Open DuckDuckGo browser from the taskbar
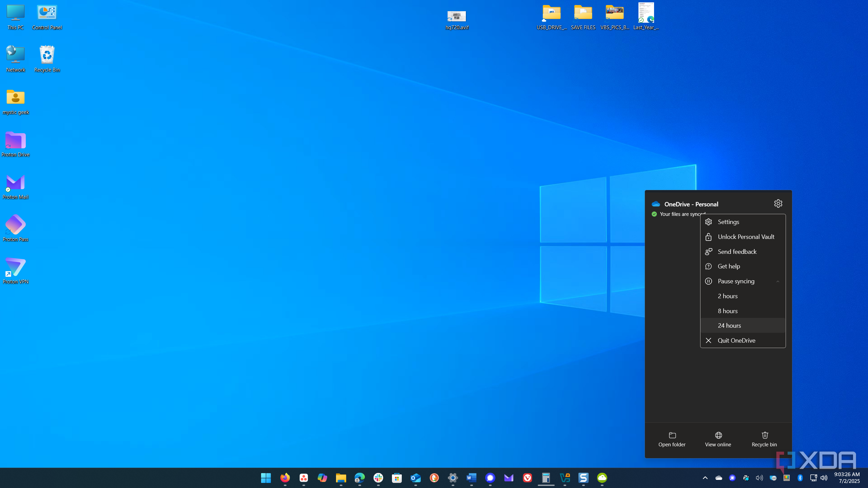Screen dimensions: 868x488 434,478
